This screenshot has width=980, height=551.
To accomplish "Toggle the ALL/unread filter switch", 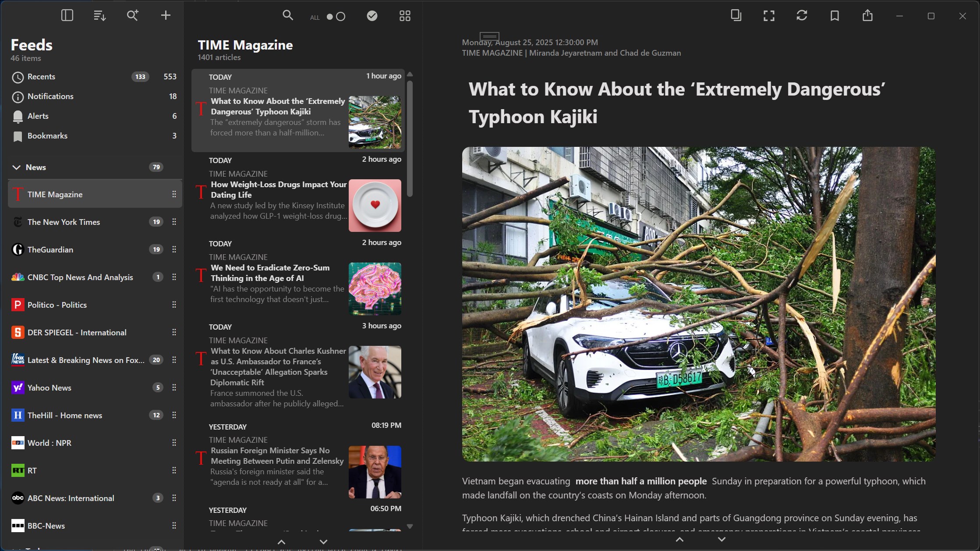I will pos(336,17).
